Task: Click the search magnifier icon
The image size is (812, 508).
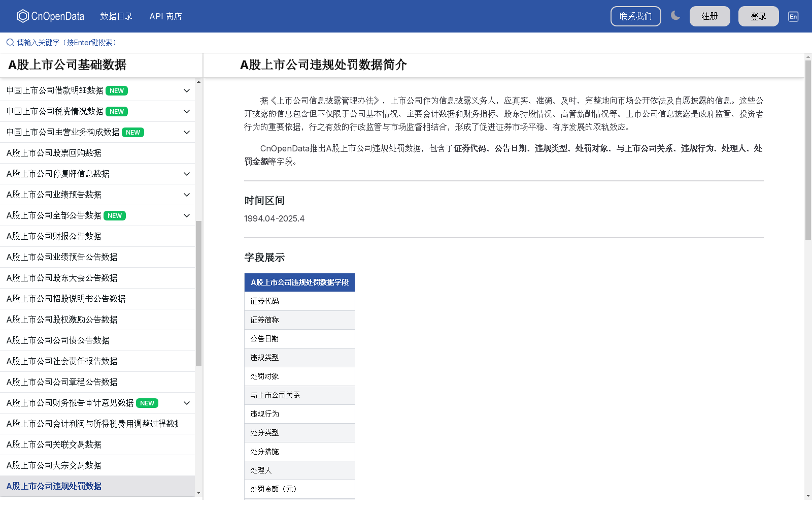Action: [10, 43]
